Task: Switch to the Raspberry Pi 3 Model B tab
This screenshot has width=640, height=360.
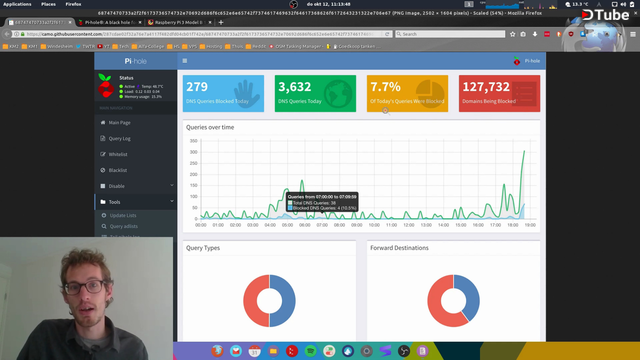Action: click(179, 22)
